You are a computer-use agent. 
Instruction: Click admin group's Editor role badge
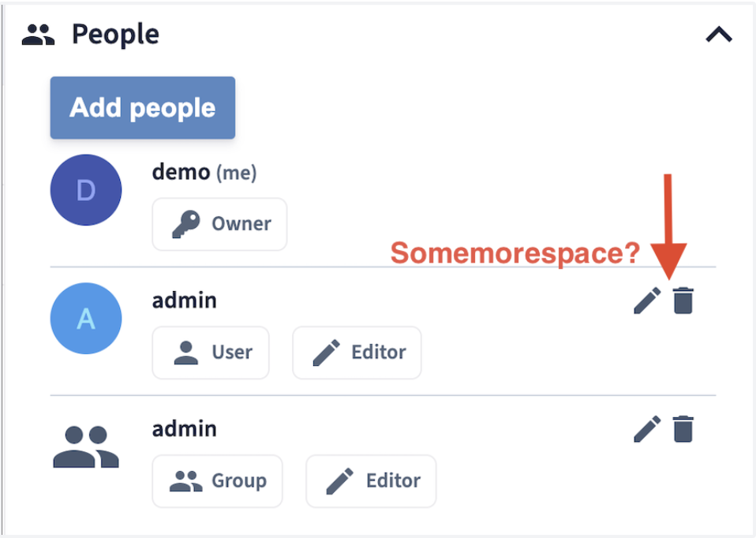click(371, 481)
